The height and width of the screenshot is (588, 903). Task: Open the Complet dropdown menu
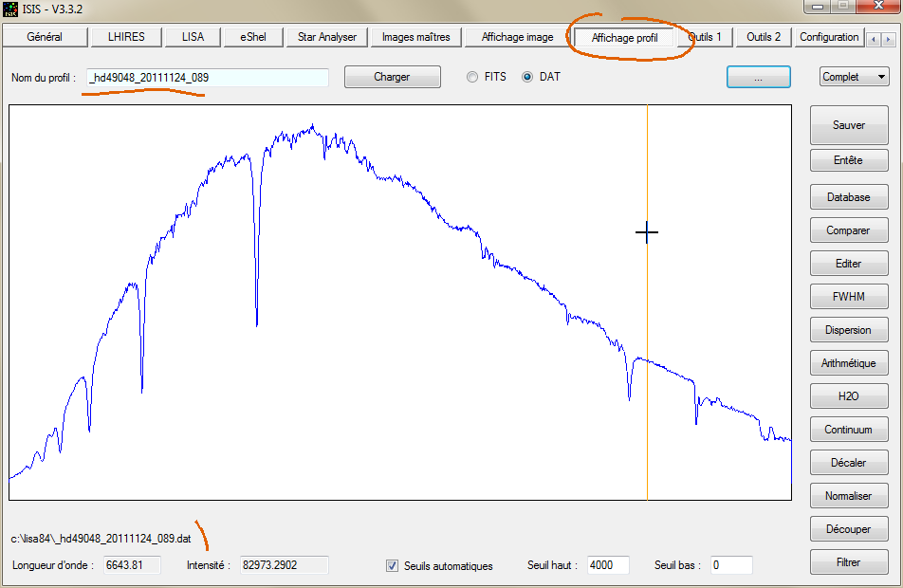tap(854, 77)
